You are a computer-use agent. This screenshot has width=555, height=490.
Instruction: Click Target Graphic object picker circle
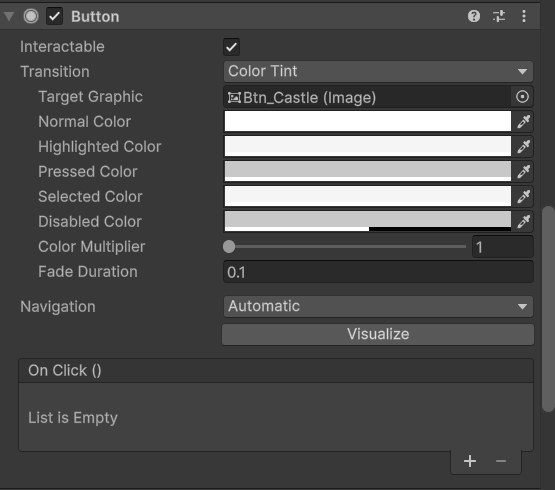click(522, 97)
